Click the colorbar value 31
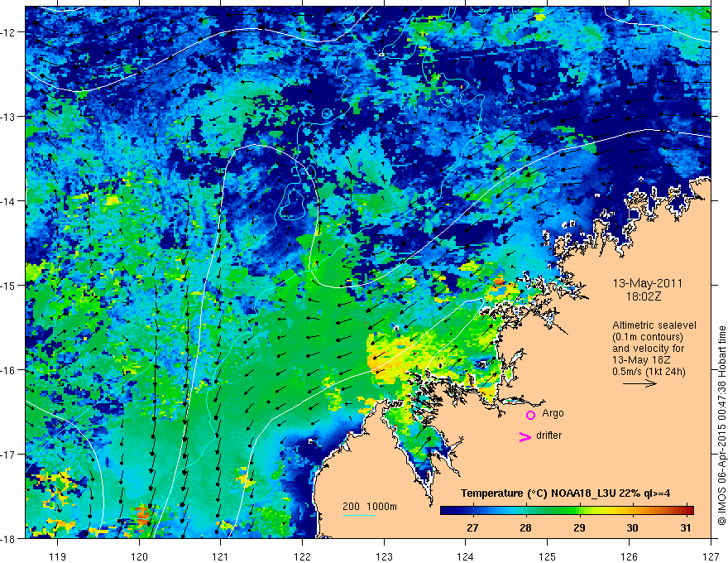The image size is (728, 563). (x=685, y=527)
